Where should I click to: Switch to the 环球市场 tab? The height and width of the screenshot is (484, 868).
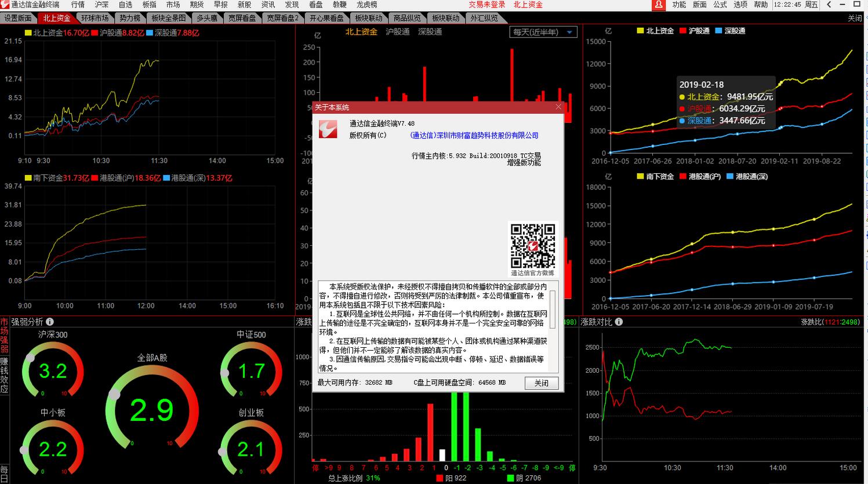tap(95, 18)
